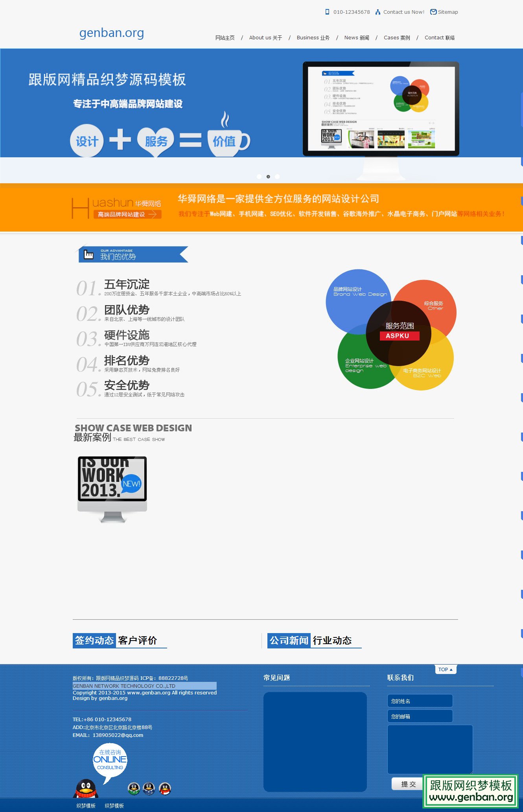Click the large 常见问题 content box
Image resolution: width=523 pixels, height=812 pixels.
pyautogui.click(x=315, y=742)
